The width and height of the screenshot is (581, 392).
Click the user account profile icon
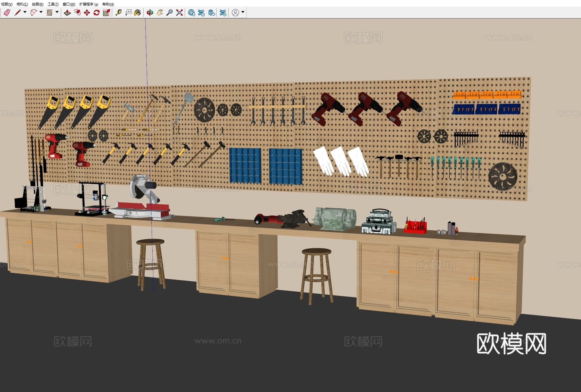tap(236, 13)
